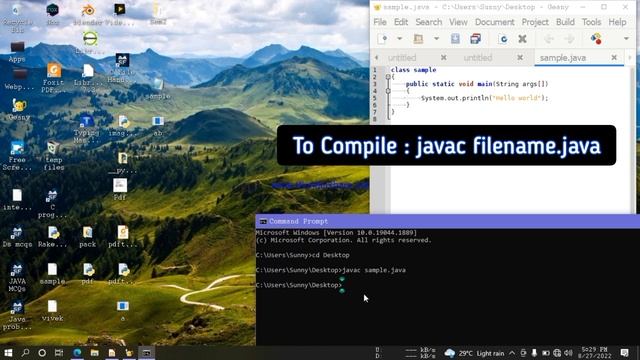Click the Navigate Forward arrow in Geany toolbar

tap(569, 39)
